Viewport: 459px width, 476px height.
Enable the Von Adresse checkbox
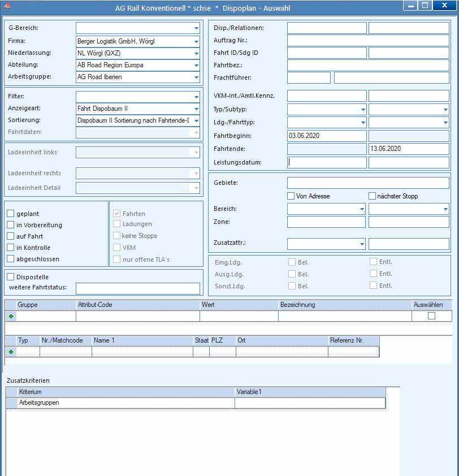[291, 196]
